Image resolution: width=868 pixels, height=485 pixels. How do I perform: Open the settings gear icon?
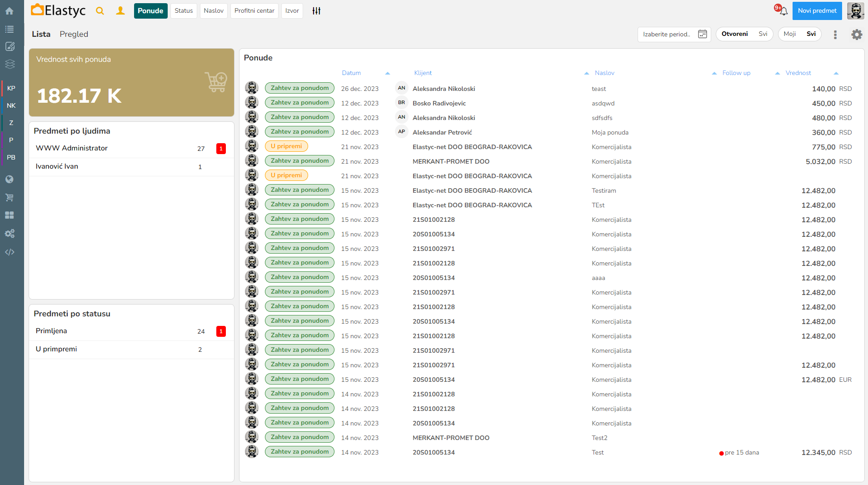pyautogui.click(x=857, y=35)
